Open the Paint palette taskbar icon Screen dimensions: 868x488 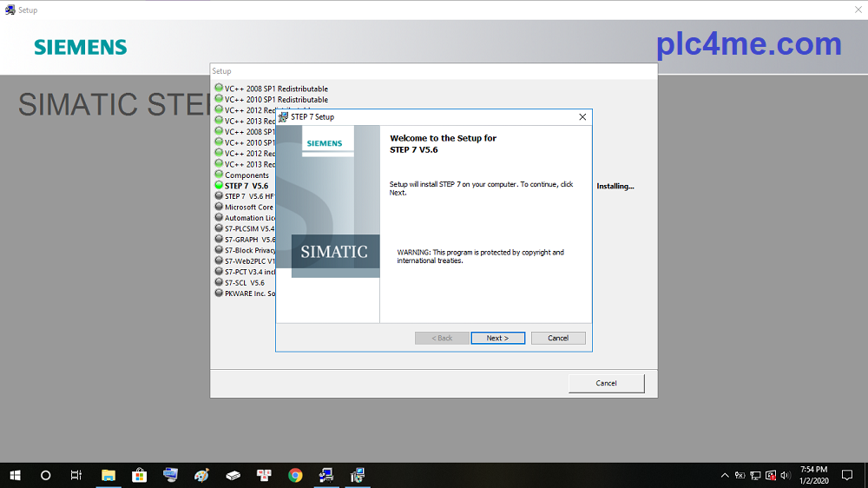(201, 475)
